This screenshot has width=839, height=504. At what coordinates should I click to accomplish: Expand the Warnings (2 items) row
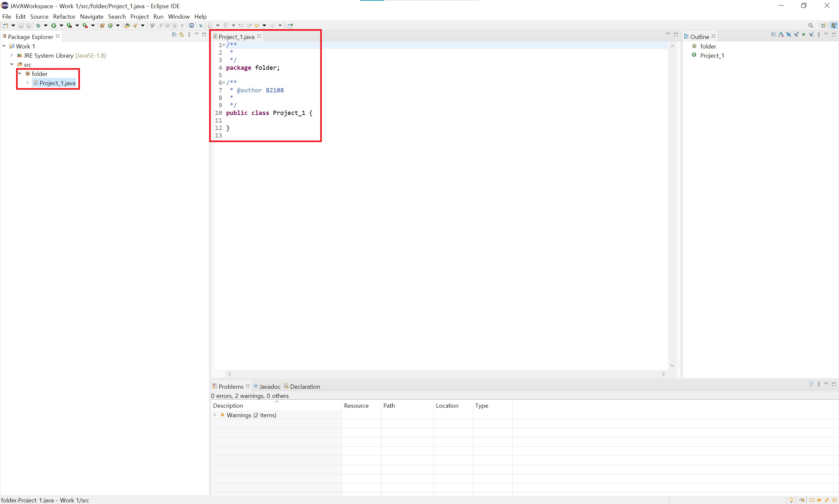215,415
